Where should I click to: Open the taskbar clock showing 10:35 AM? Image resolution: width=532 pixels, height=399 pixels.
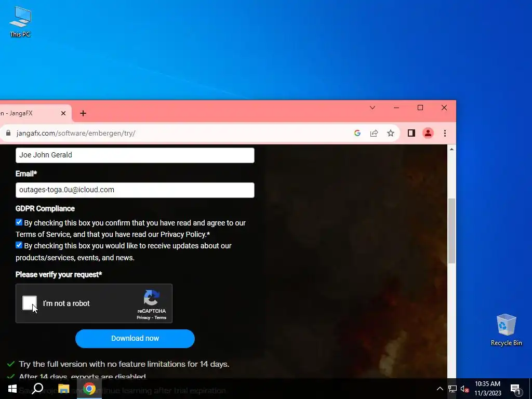[x=487, y=389]
